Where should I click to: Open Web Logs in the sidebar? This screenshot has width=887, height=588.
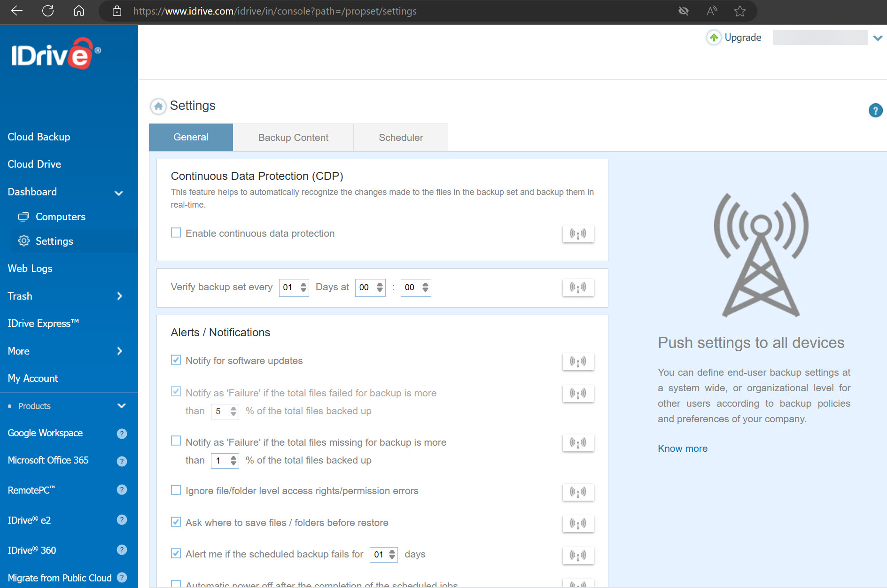30,268
